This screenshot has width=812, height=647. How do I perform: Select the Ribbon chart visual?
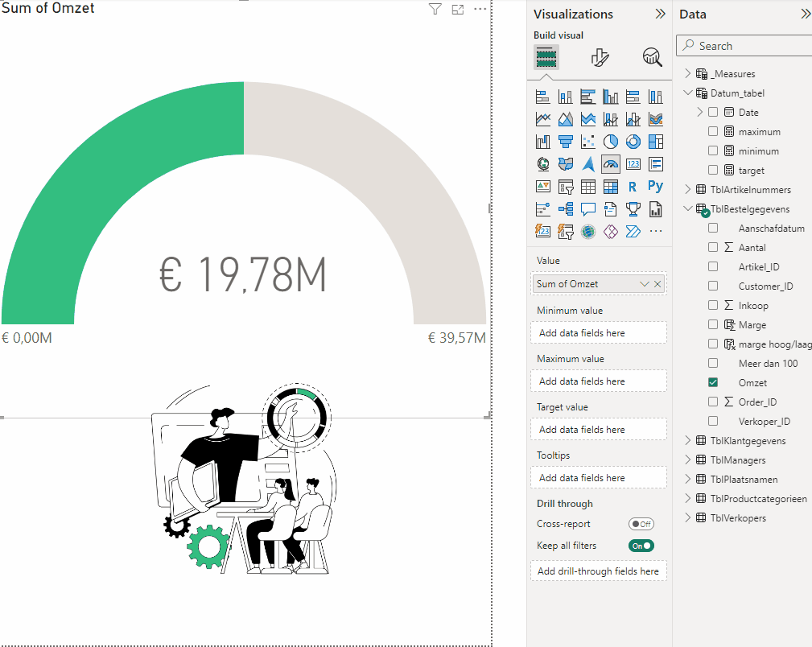click(x=656, y=120)
